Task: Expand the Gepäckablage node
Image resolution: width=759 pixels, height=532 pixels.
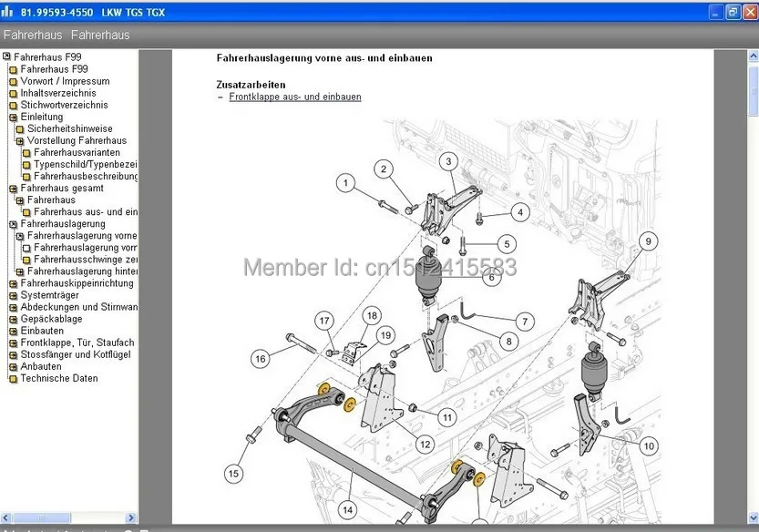Action: pos(13,319)
